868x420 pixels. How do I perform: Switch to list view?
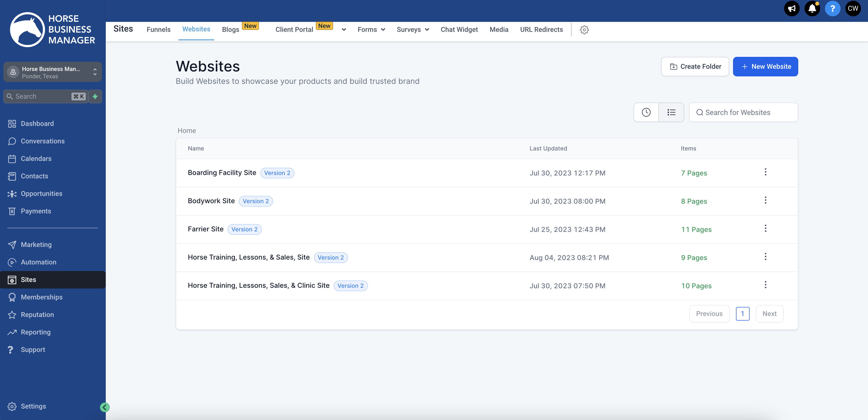(671, 112)
